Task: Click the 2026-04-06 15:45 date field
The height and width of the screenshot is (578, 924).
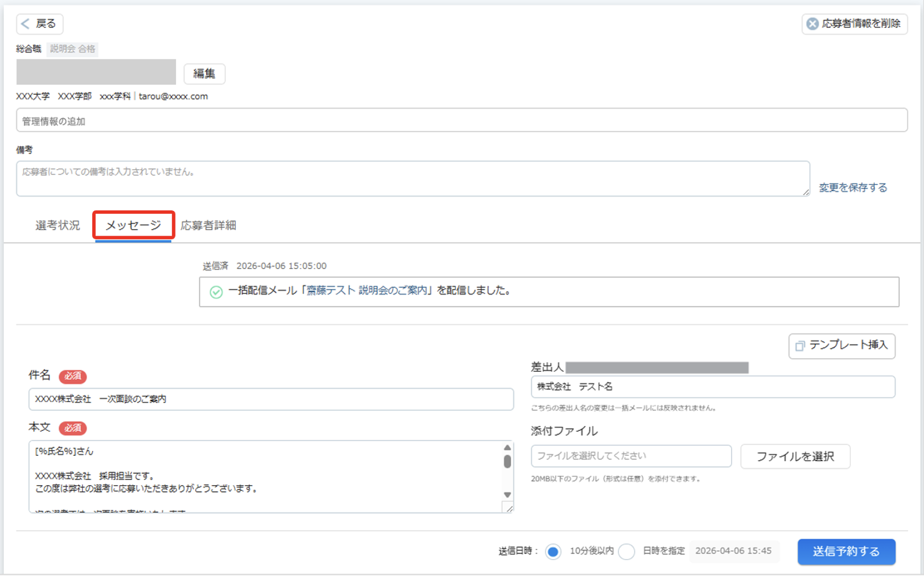Action: coord(734,551)
